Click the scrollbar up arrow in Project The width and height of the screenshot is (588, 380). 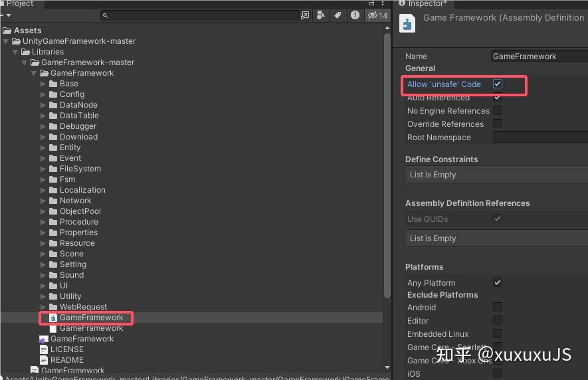387,28
